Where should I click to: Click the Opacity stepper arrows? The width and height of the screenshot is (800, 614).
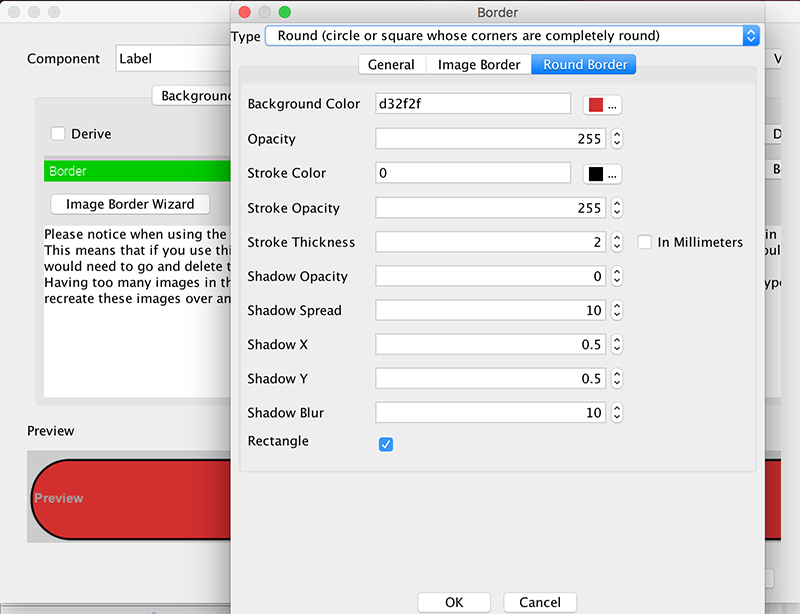(617, 139)
